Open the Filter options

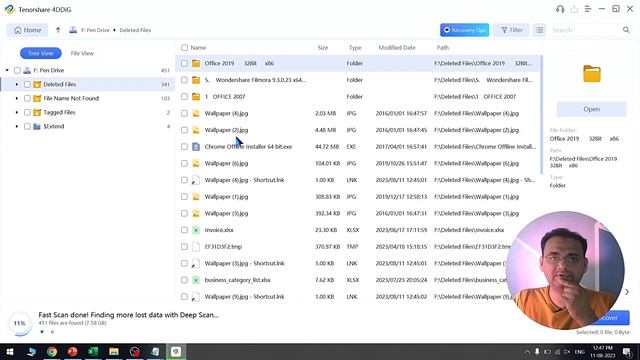pos(511,30)
